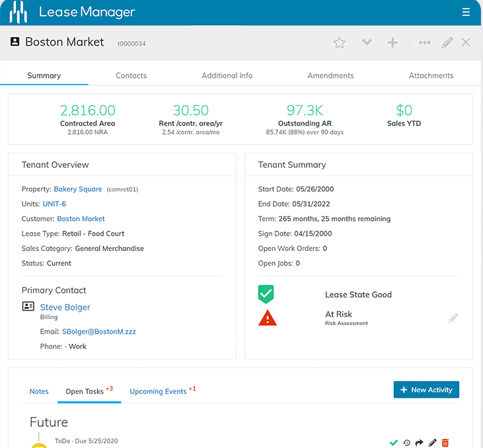Click the tenant profile icon beside Boston Market
The width and height of the screenshot is (483, 448).
point(15,42)
